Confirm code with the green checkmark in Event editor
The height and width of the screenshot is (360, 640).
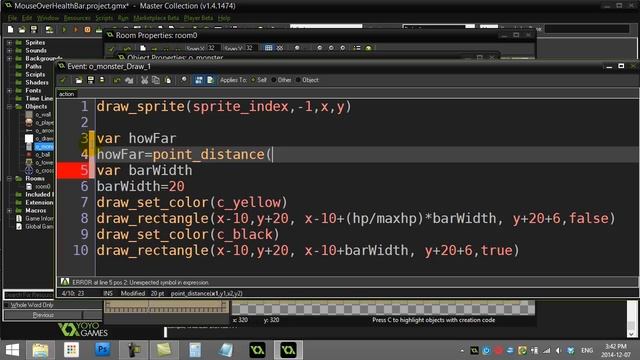tap(62, 80)
